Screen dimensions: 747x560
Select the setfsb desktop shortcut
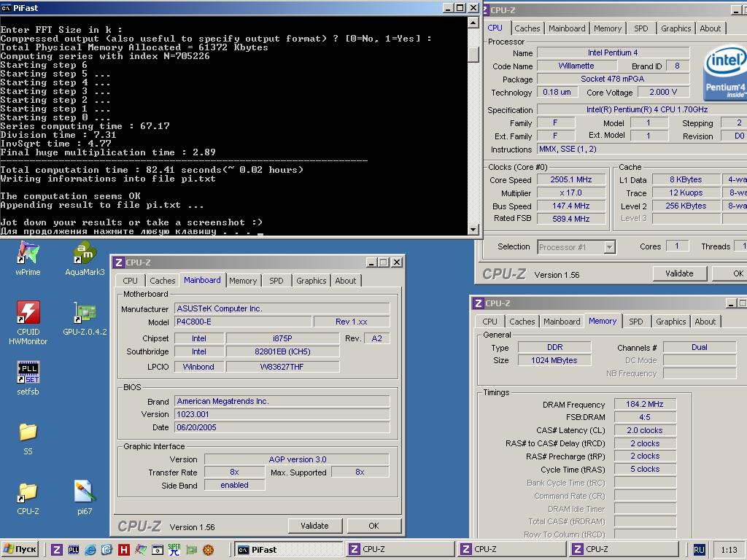pos(28,378)
